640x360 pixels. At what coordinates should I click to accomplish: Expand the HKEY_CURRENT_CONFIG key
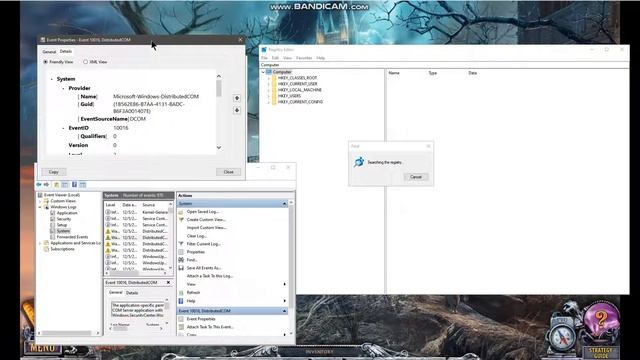(x=269, y=102)
